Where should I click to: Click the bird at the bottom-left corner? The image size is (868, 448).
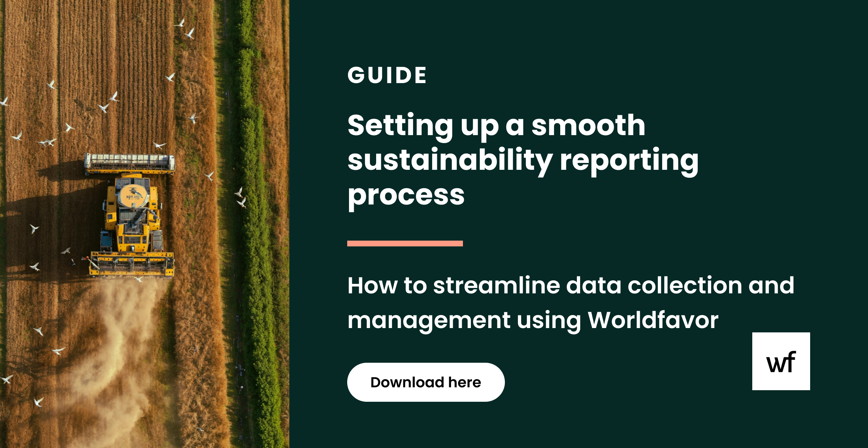point(38,401)
